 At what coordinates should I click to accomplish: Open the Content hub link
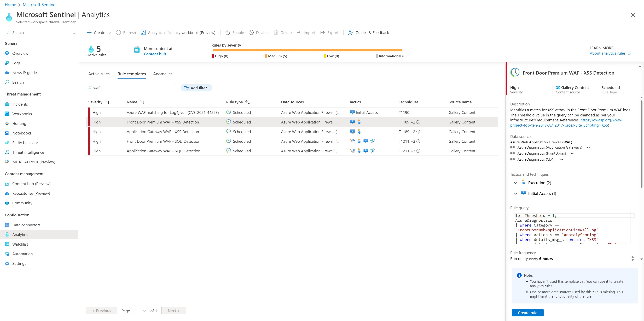tap(155, 54)
